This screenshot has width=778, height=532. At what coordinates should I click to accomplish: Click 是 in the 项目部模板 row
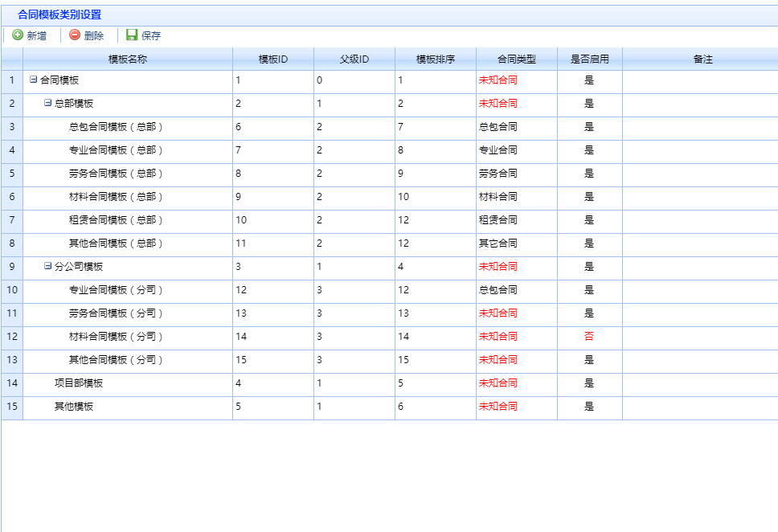589,383
